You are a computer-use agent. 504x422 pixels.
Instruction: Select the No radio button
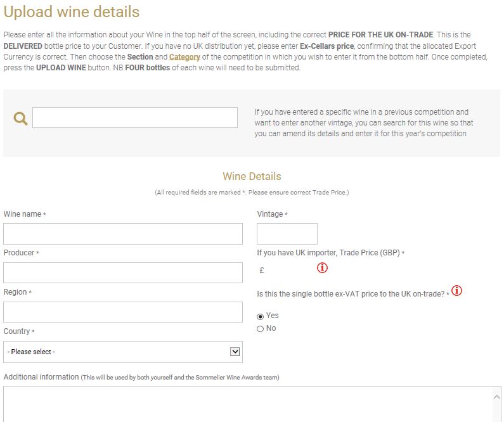[260, 329]
